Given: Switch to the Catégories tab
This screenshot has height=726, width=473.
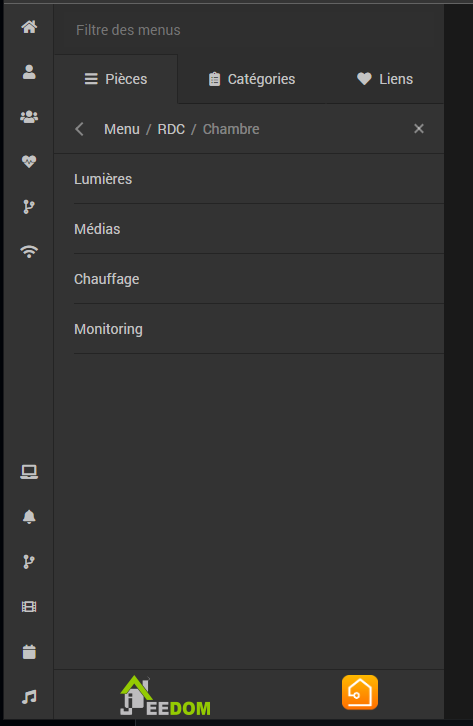Looking at the screenshot, I should pos(252,79).
